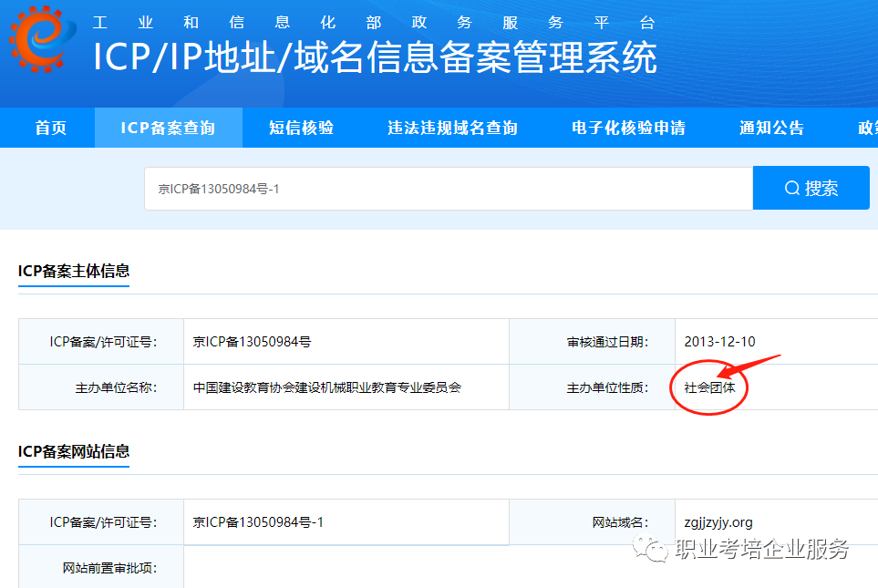Select organizer name 中国建设教育协会建设机械职业教育专业委员会

click(327, 387)
